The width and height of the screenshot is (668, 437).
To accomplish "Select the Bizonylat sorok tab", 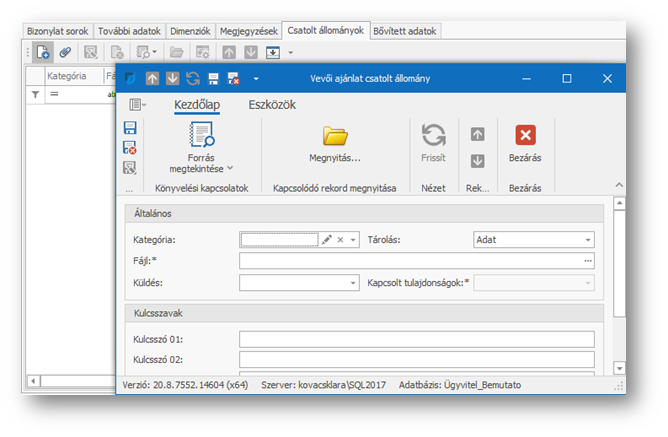I will [x=58, y=31].
